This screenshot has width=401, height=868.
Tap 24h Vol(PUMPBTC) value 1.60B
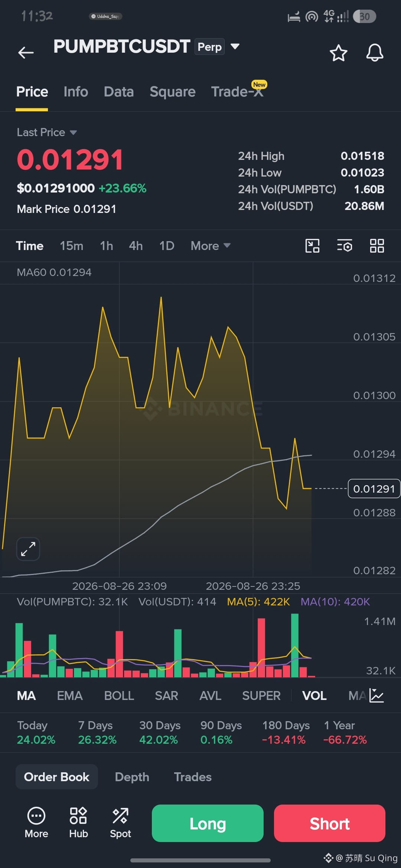[x=369, y=189]
